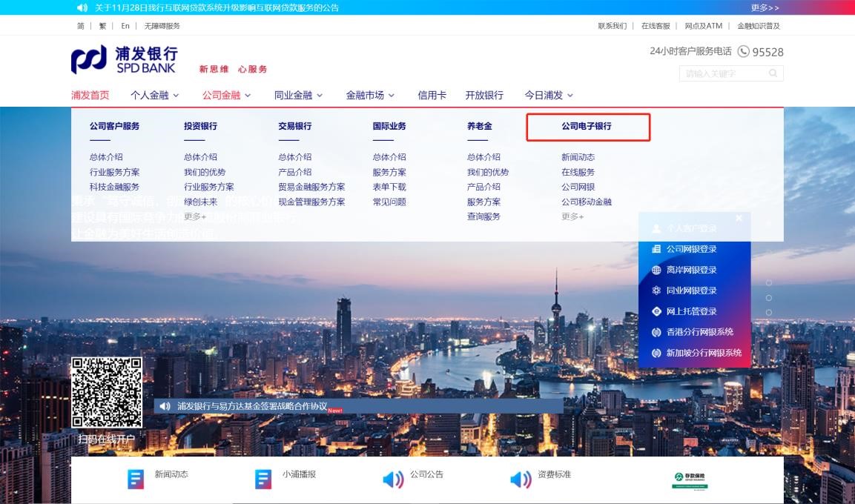Expand the 个人金融 dropdown arrow
Screen dimensions: 855x504
pyautogui.click(x=176, y=96)
